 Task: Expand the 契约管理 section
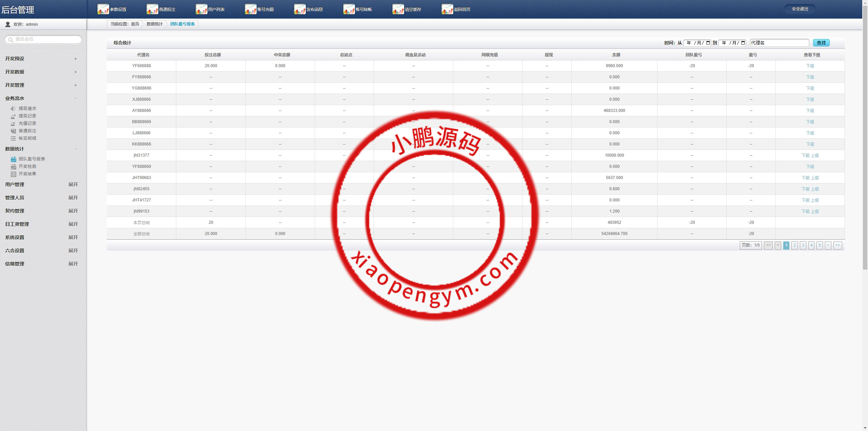click(73, 211)
